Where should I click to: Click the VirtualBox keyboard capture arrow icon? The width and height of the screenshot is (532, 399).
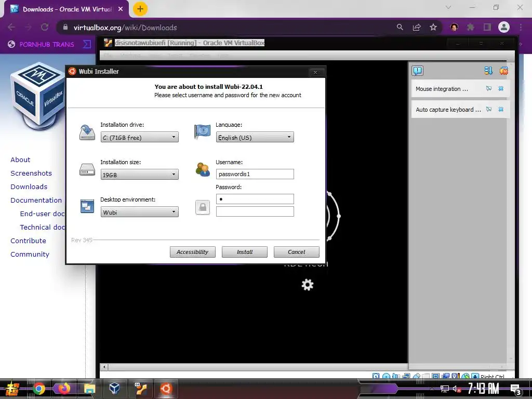click(475, 376)
